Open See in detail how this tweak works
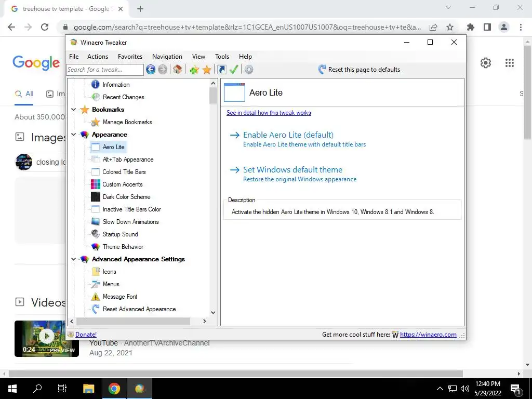Screen dimensions: 532x399 click(269, 113)
